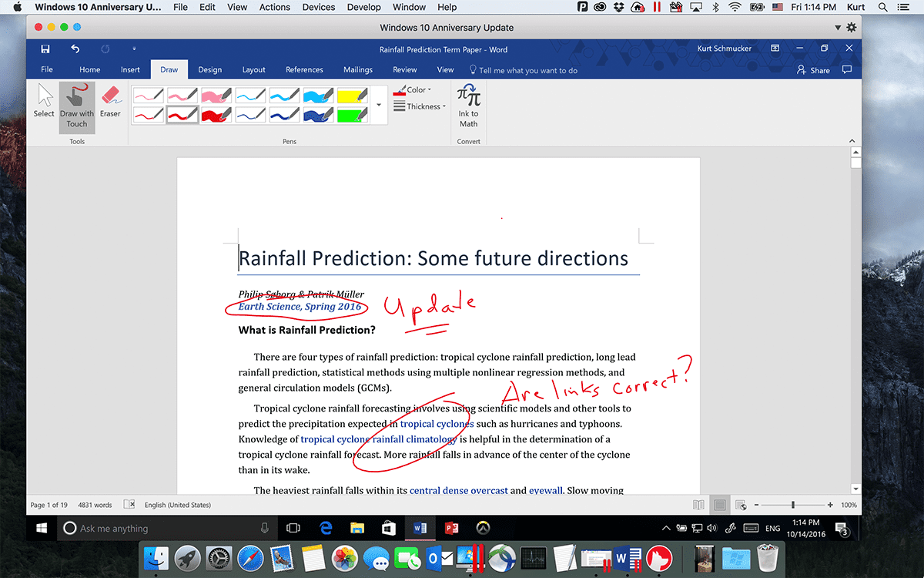The height and width of the screenshot is (578, 924).
Task: Pick the yellow highlighter pen
Action: (353, 96)
